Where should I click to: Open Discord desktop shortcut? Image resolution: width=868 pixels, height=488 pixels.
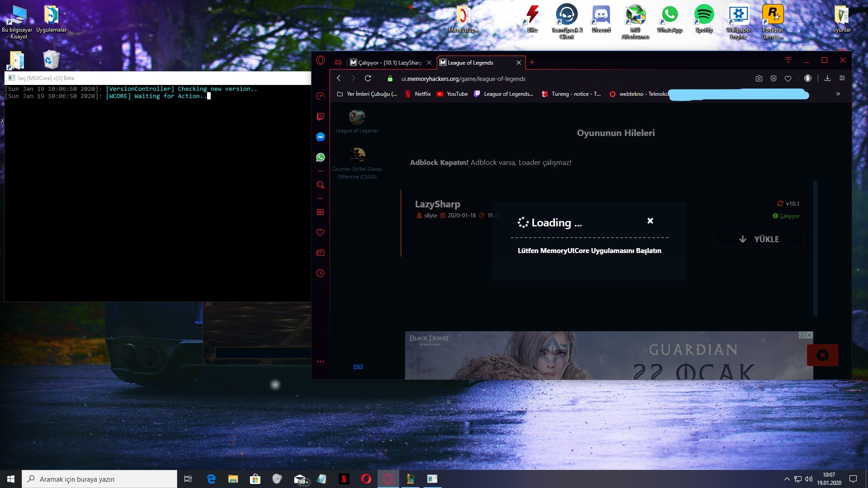601,19
